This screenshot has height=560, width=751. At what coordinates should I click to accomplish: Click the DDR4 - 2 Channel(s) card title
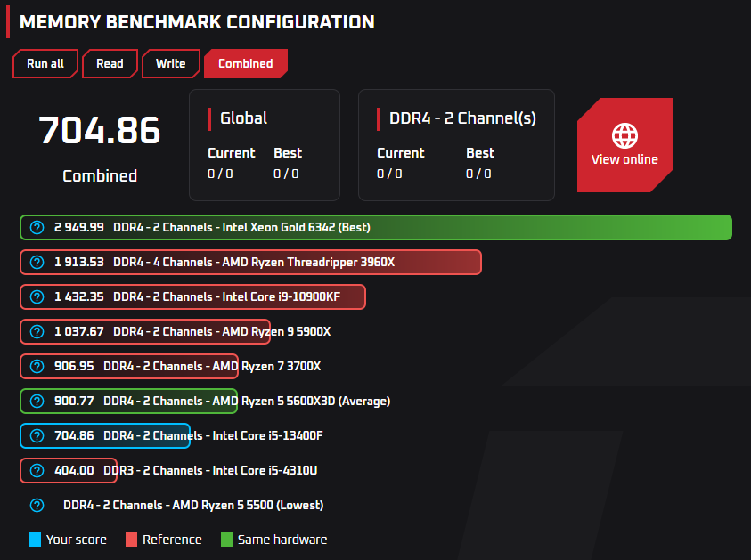462,118
